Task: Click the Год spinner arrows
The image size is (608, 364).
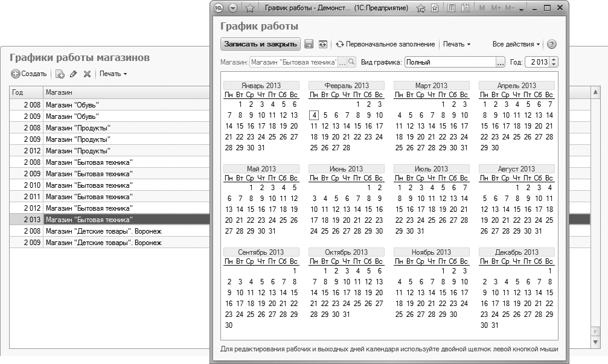Action: click(554, 62)
